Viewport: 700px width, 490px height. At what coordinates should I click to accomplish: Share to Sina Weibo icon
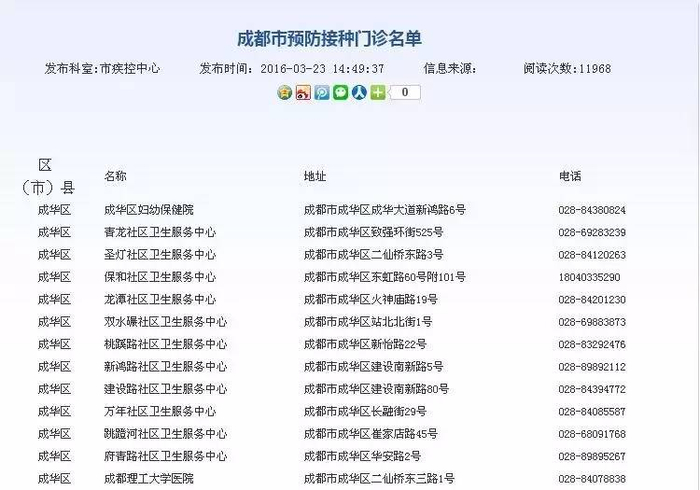click(x=303, y=92)
